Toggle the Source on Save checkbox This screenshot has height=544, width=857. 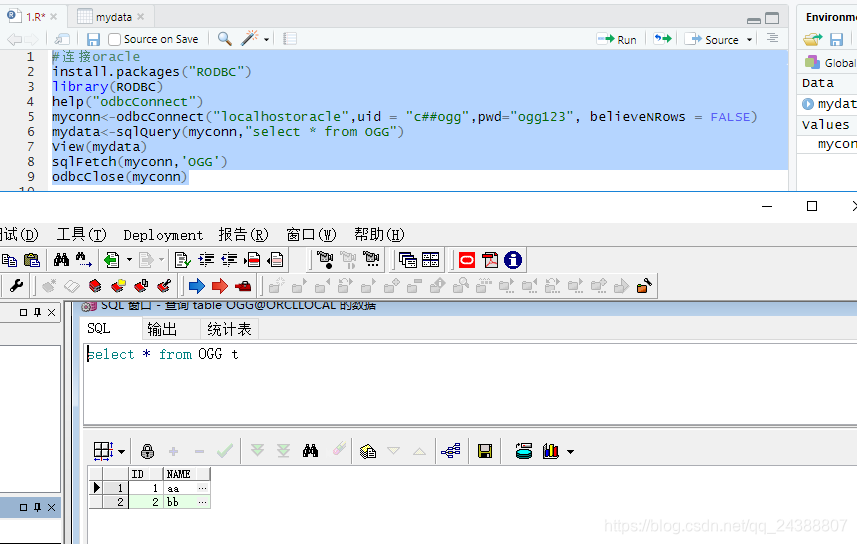(114, 39)
